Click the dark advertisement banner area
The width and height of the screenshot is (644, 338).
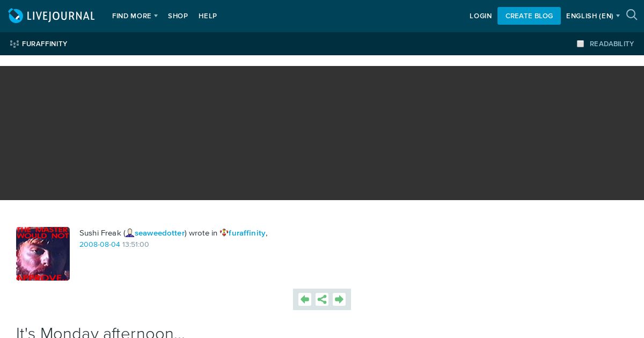pyautogui.click(x=322, y=133)
